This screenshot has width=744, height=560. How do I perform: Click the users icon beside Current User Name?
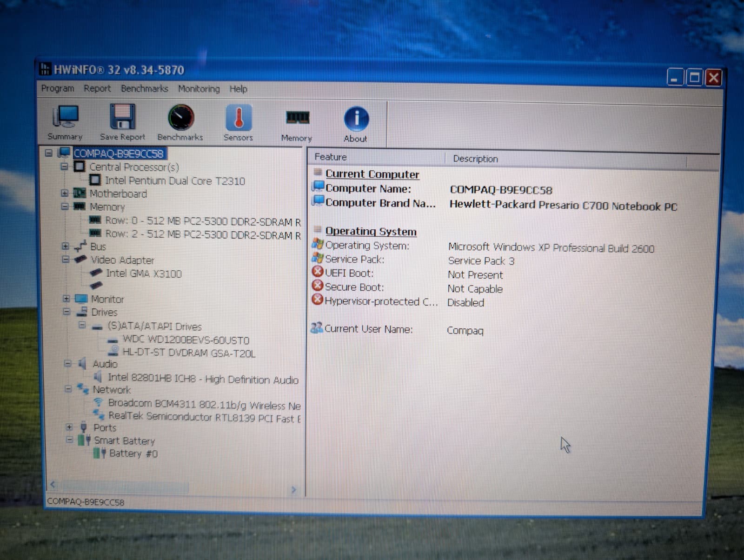317,328
